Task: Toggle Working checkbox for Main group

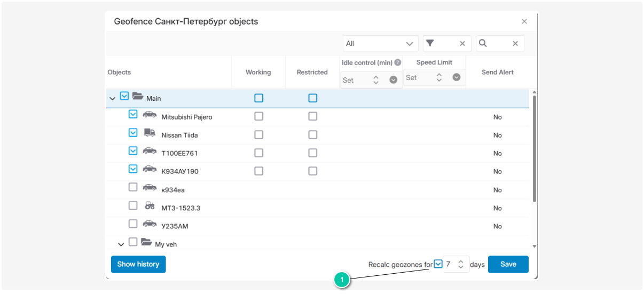Action: [259, 98]
